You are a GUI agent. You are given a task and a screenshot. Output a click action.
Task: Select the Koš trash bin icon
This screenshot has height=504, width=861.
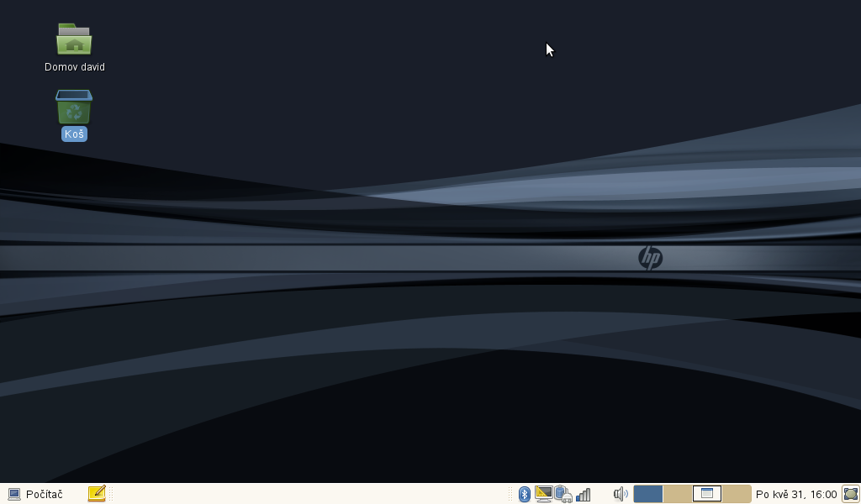[74, 107]
